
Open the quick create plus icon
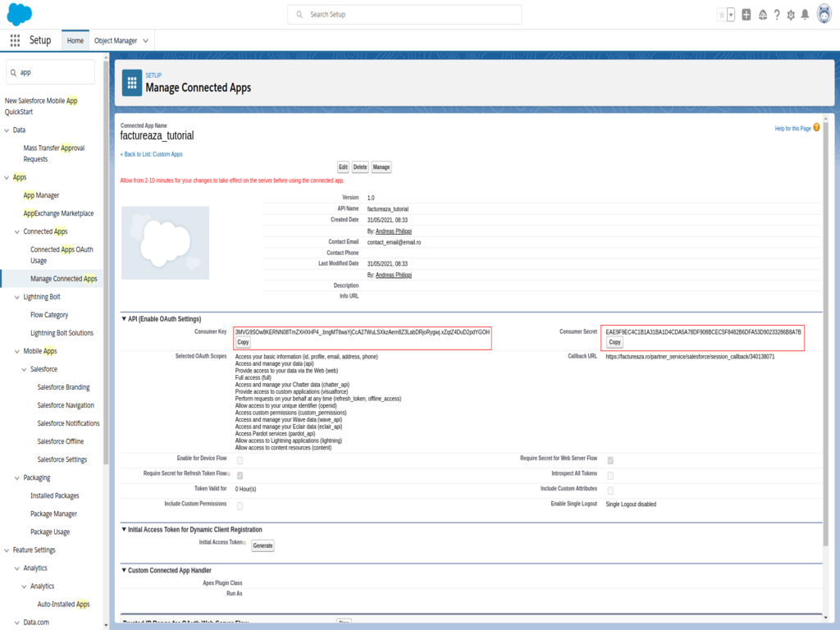(746, 14)
